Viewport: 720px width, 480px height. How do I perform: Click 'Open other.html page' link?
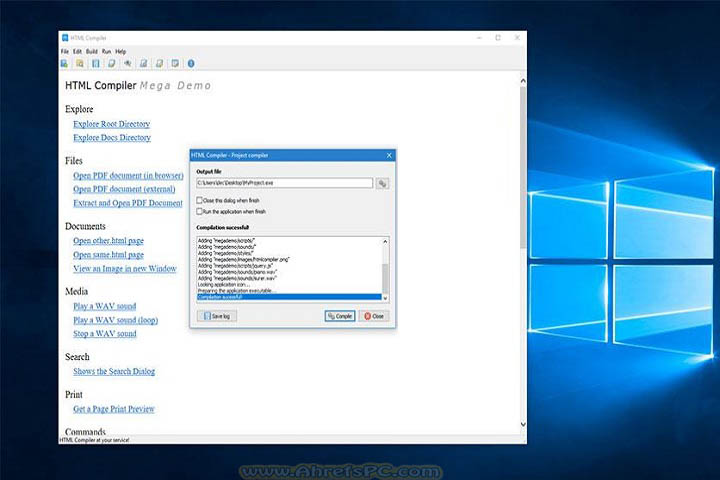108,241
